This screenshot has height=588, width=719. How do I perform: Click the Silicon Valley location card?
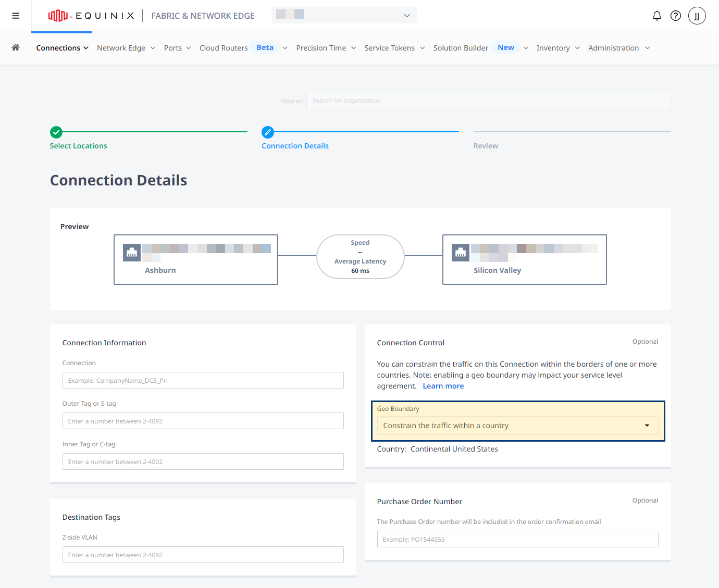[x=525, y=259]
